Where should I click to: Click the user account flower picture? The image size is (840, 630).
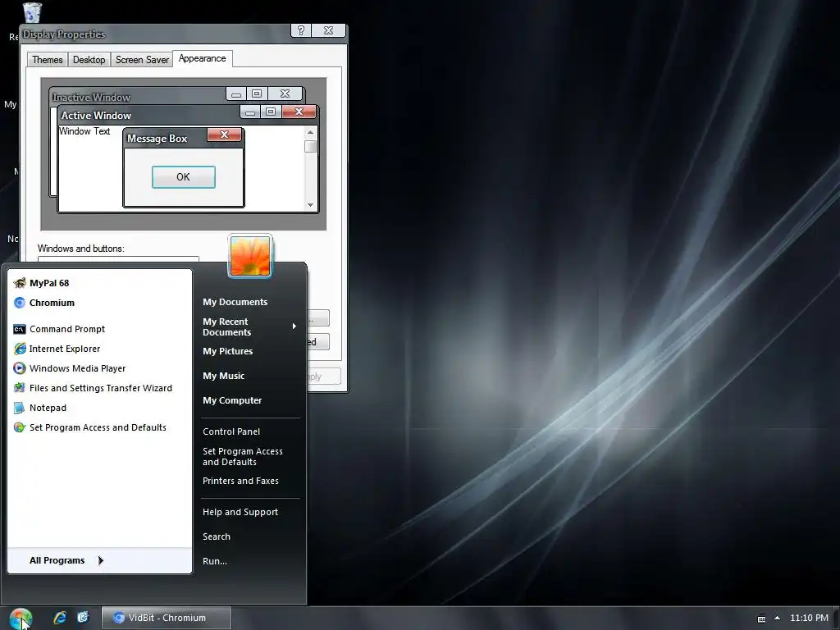click(x=250, y=256)
